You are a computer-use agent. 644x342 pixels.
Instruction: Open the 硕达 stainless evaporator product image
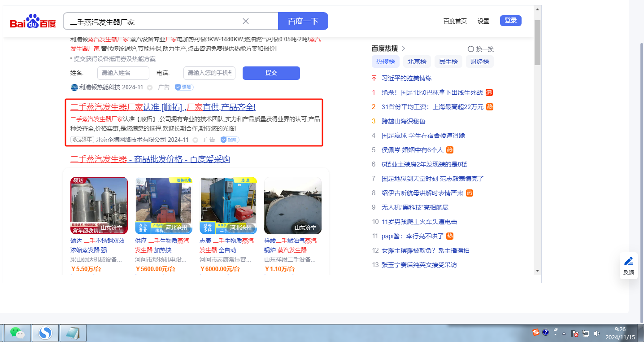pyautogui.click(x=99, y=206)
